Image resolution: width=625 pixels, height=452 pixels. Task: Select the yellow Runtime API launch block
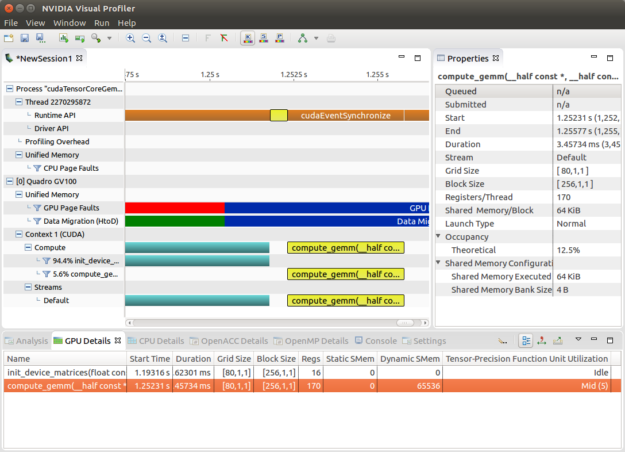pyautogui.click(x=279, y=116)
